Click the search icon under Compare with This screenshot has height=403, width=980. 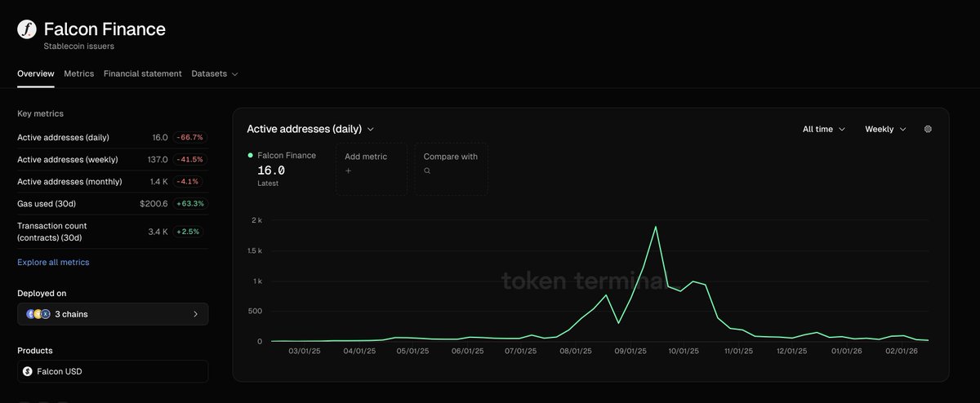(426, 171)
